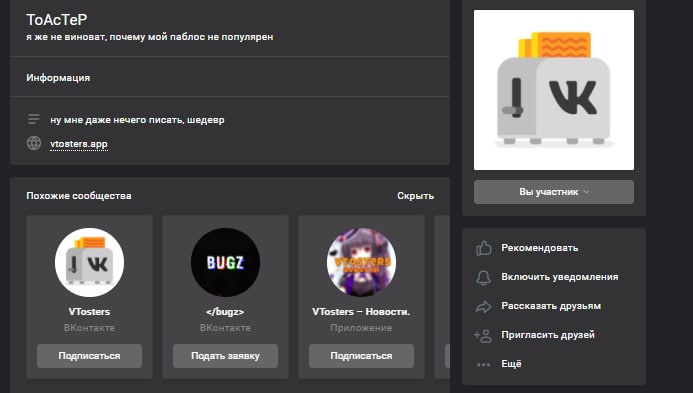
Task: Click Скрыть to hide similar communities
Action: 415,196
